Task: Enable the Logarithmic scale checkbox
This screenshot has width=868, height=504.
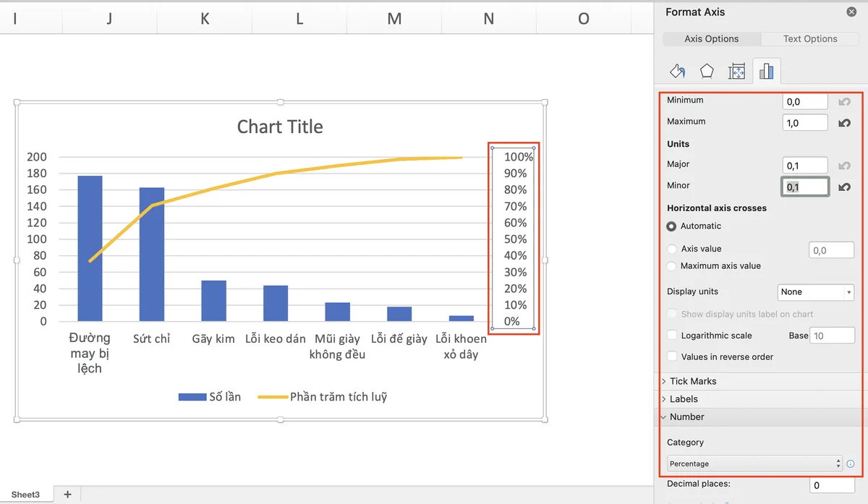Action: [x=672, y=336]
